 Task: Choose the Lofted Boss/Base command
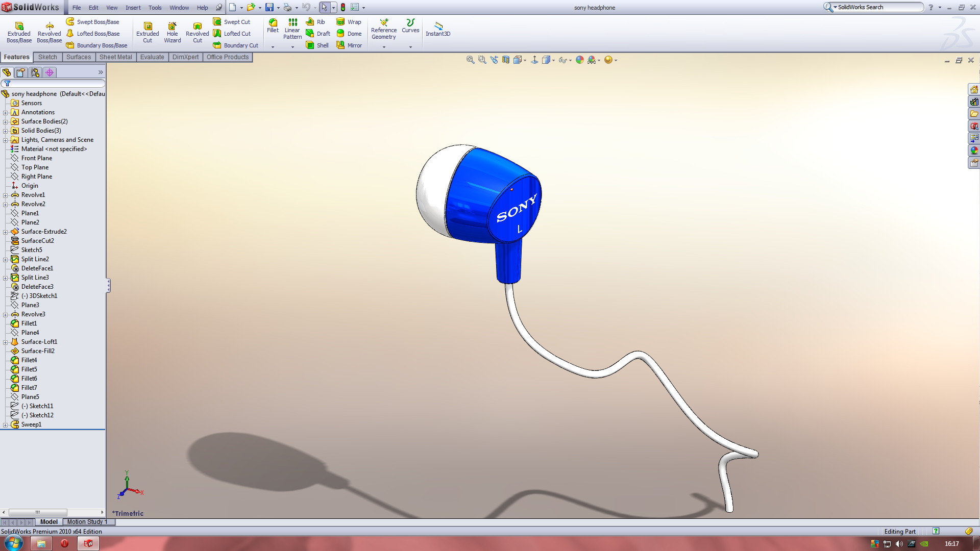[x=93, y=34]
